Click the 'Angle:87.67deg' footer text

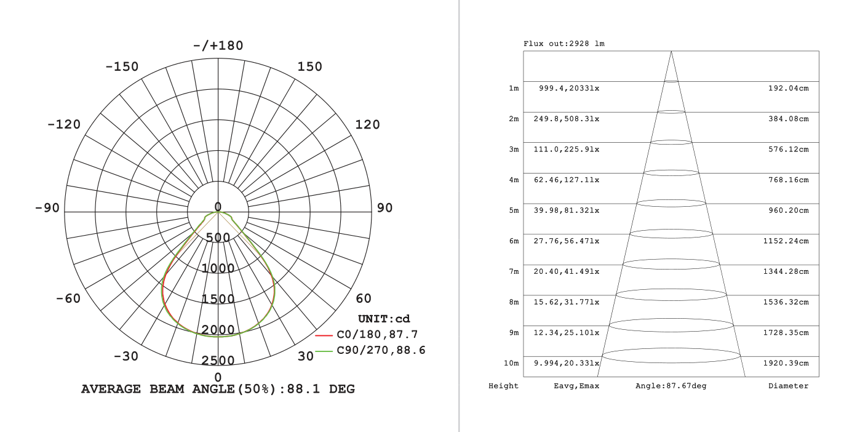point(671,386)
